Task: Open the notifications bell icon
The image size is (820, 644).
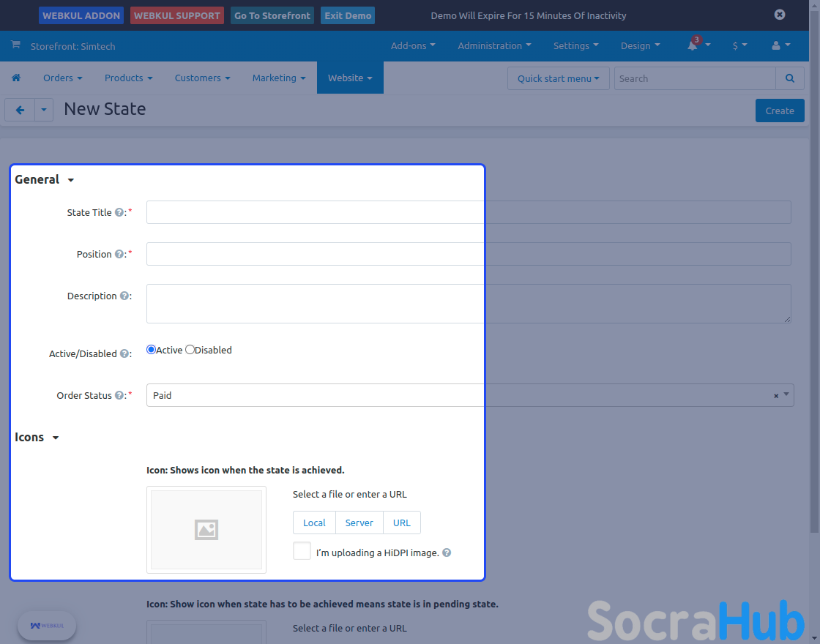Action: pos(693,45)
